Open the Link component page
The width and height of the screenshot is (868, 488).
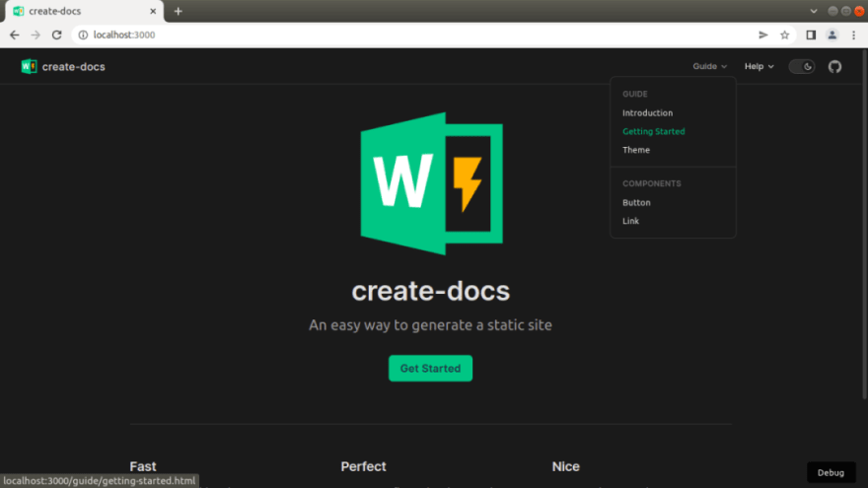pos(630,221)
